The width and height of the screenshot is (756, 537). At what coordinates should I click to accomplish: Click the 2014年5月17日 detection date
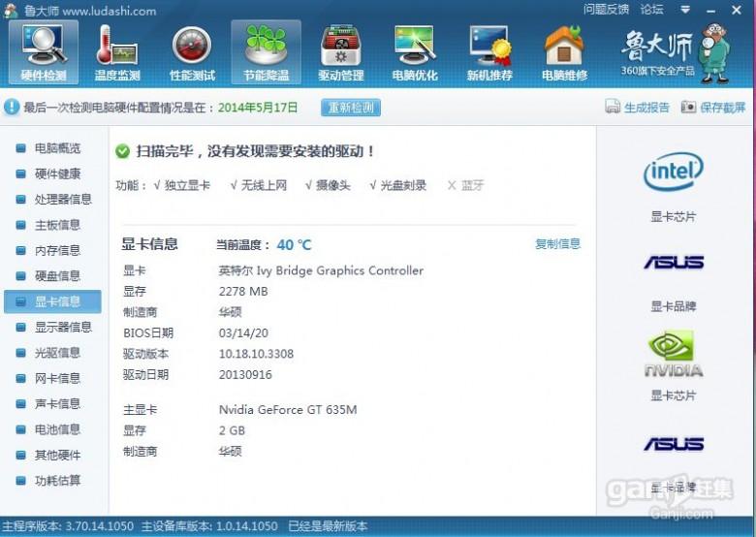point(258,107)
